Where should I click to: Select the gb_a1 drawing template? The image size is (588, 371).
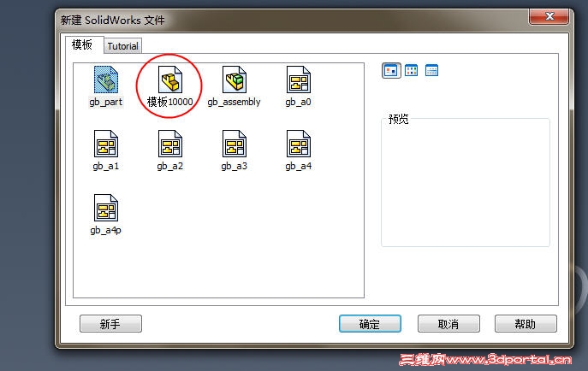[106, 144]
